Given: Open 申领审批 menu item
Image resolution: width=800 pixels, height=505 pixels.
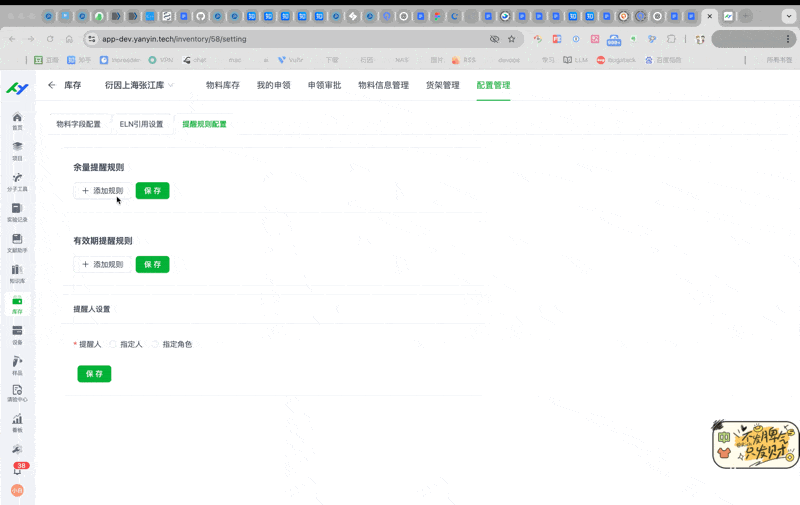Looking at the screenshot, I should click(324, 86).
